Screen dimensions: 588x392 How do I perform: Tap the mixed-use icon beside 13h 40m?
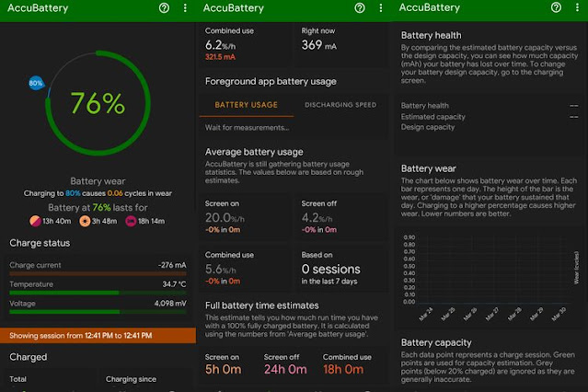35,221
